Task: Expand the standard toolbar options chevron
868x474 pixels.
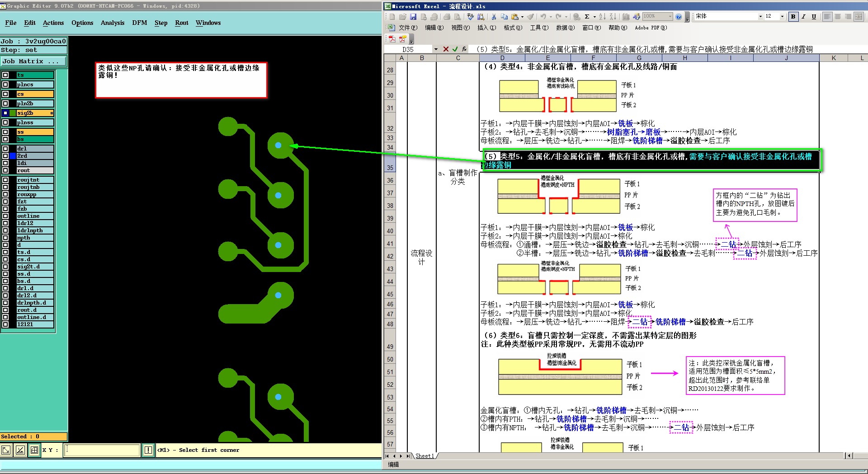Action: pos(687,17)
